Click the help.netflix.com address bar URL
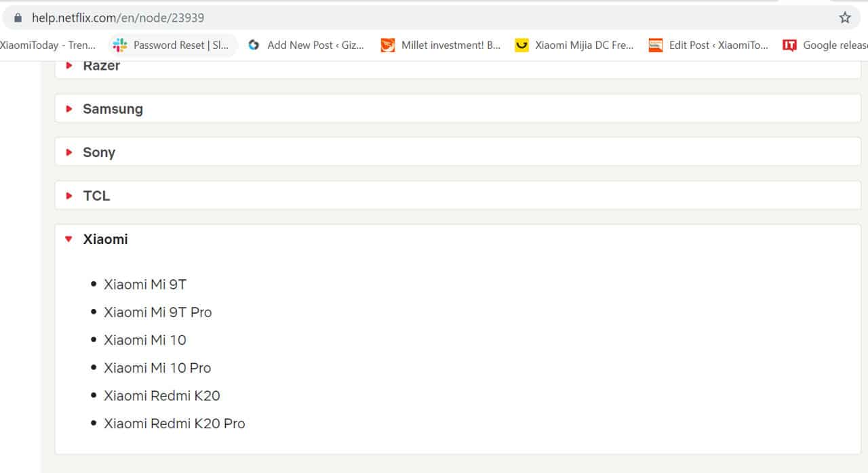Viewport: 868px width, 473px height. point(118,18)
